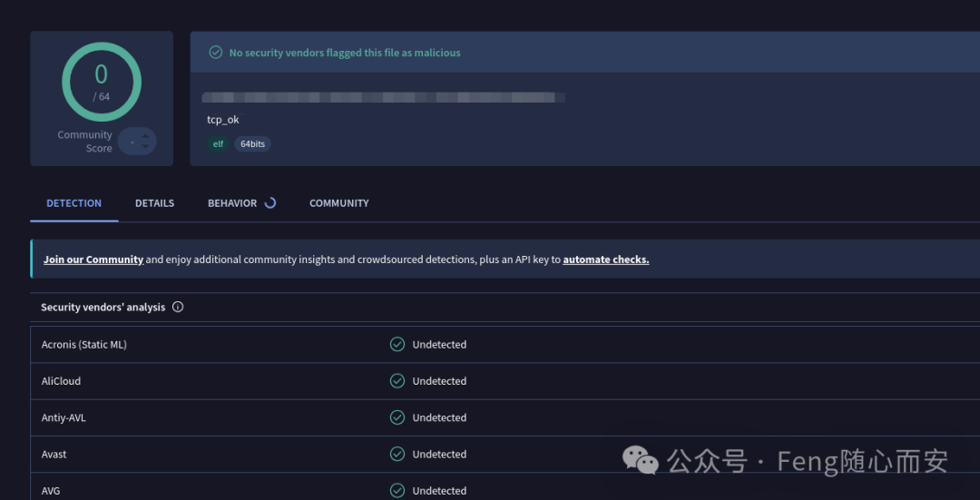
Task: Click the Join our Community link
Action: click(x=93, y=260)
